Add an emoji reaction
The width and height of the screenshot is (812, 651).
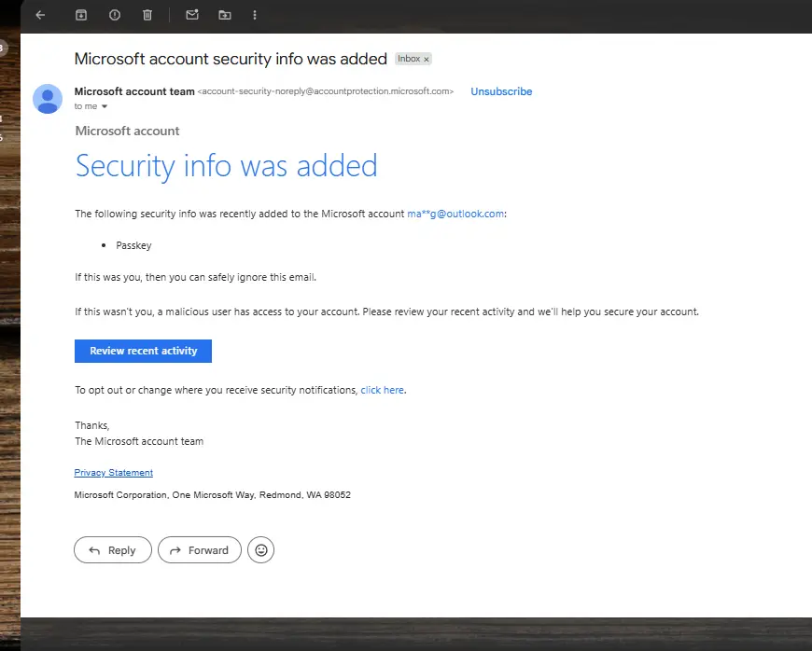(x=261, y=550)
